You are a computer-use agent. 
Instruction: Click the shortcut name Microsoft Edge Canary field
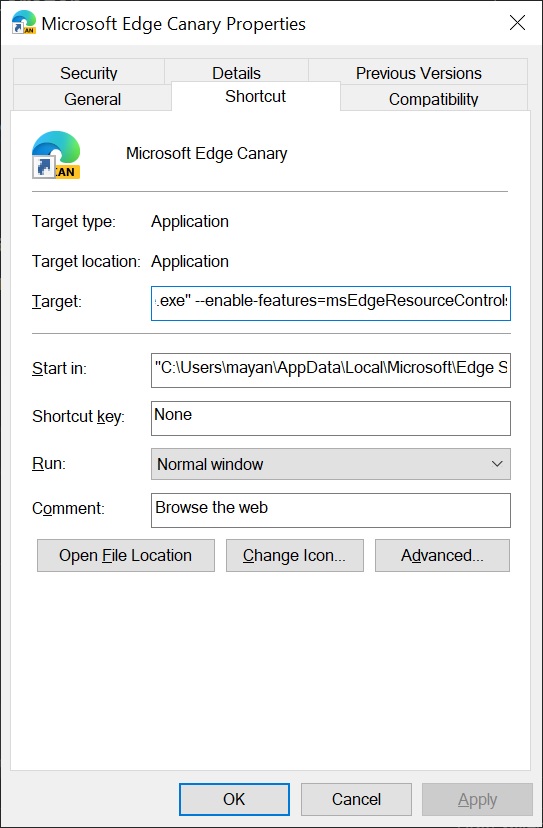[207, 154]
